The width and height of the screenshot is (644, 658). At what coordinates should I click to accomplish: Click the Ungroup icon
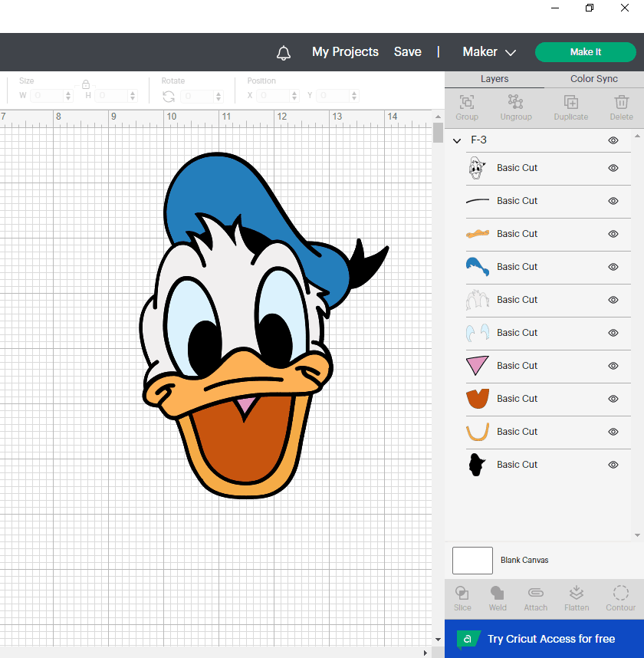[x=515, y=102]
